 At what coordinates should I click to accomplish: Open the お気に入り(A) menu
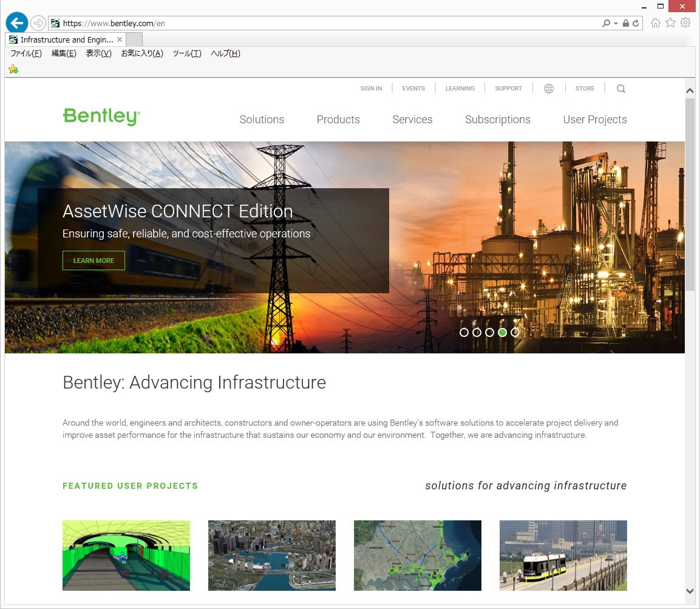coord(142,53)
